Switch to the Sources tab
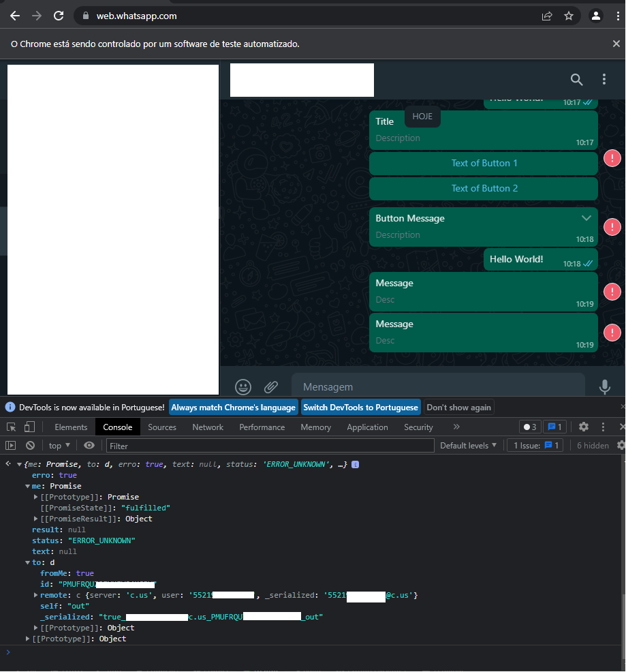The width and height of the screenshot is (626, 672). click(x=162, y=427)
